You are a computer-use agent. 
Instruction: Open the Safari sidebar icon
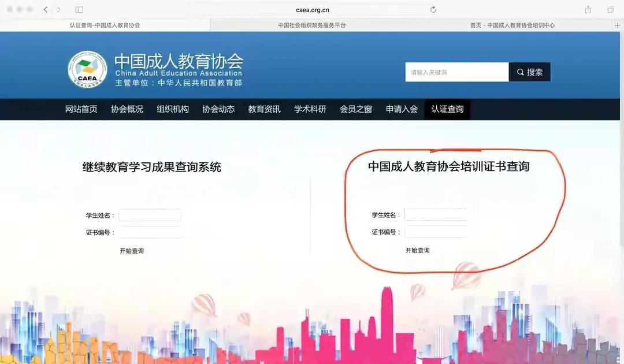(79, 9)
